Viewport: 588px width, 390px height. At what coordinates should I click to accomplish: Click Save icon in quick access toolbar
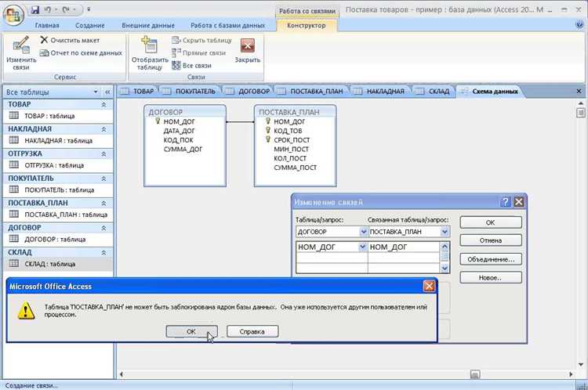coord(35,10)
